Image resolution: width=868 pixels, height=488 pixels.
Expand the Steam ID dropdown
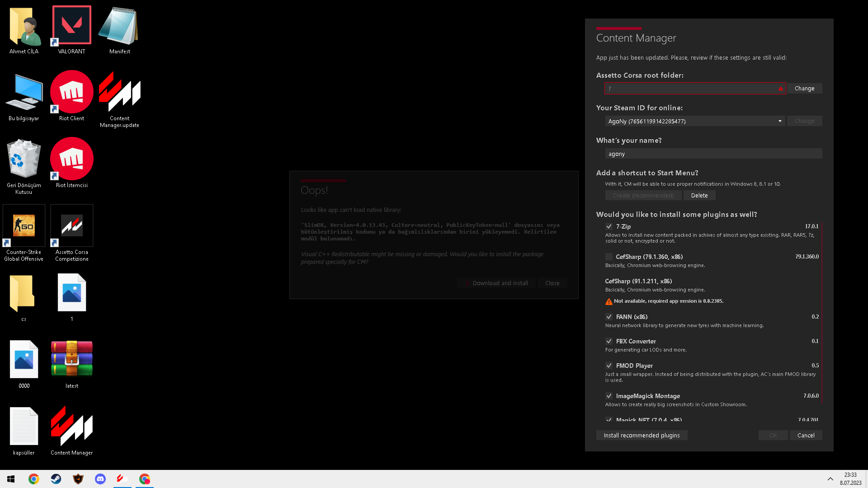point(780,121)
